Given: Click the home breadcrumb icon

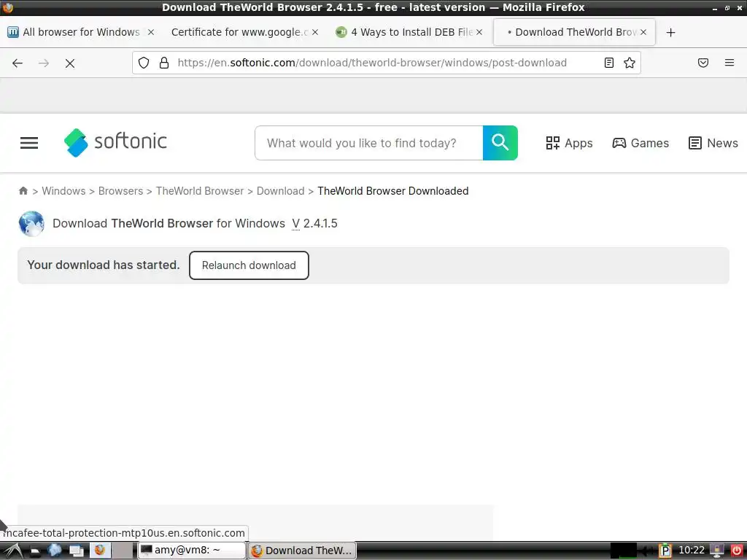Looking at the screenshot, I should pyautogui.click(x=23, y=191).
